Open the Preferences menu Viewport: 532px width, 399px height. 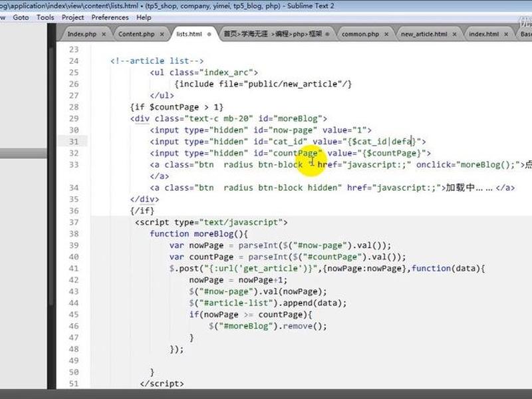110,18
